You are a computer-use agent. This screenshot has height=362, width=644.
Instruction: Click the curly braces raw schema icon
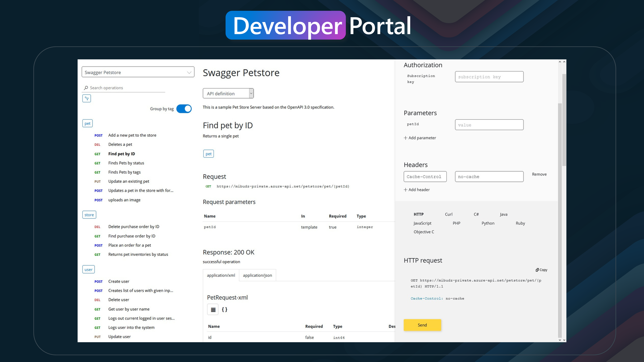224,310
